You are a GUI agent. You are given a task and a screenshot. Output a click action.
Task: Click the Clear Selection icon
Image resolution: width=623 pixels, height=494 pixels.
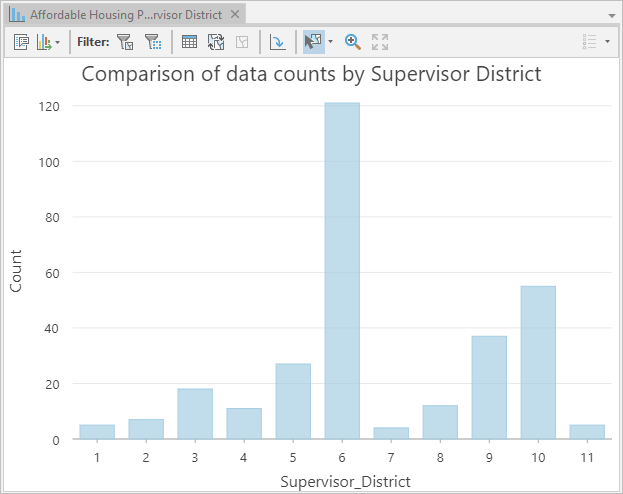[x=242, y=42]
